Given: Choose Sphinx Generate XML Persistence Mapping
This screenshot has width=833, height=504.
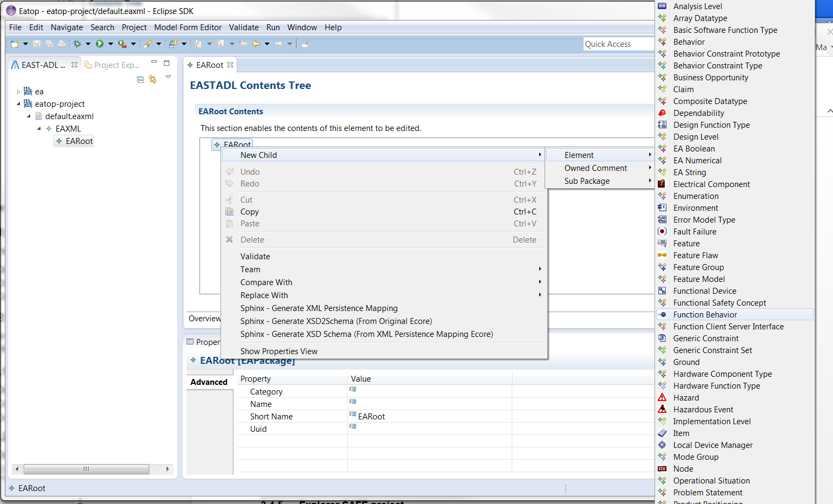Looking at the screenshot, I should tap(384, 308).
